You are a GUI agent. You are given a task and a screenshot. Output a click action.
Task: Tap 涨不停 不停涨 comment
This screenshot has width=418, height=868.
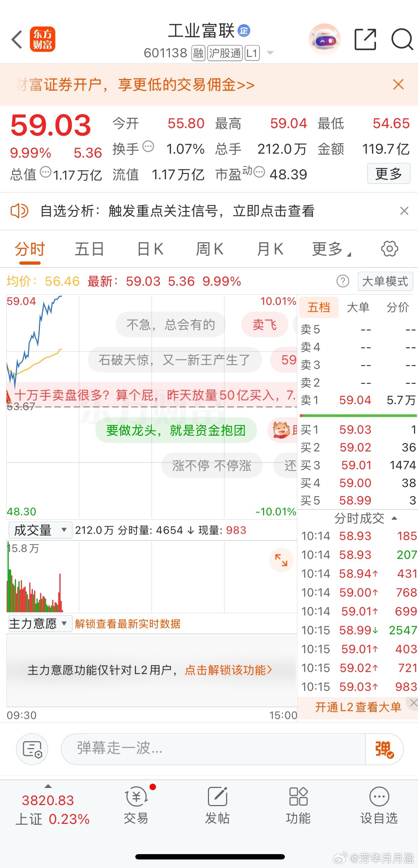pyautogui.click(x=212, y=465)
